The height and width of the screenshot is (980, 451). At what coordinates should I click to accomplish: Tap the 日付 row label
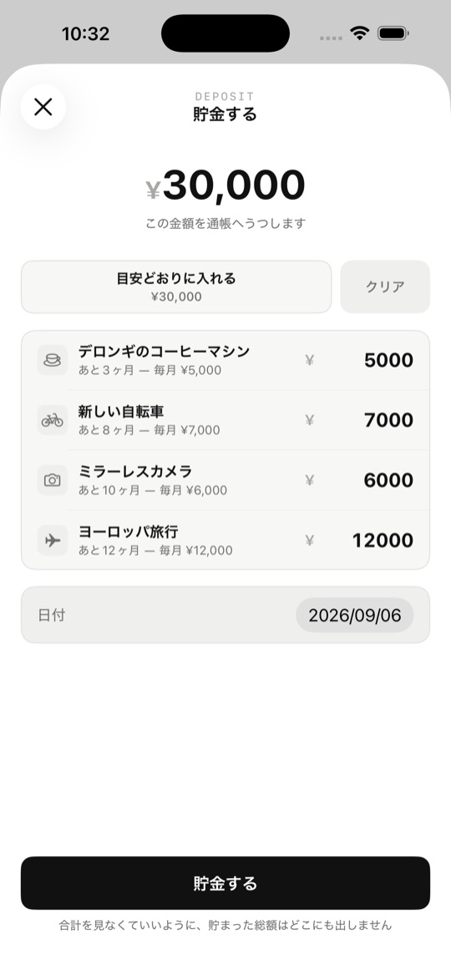point(51,615)
